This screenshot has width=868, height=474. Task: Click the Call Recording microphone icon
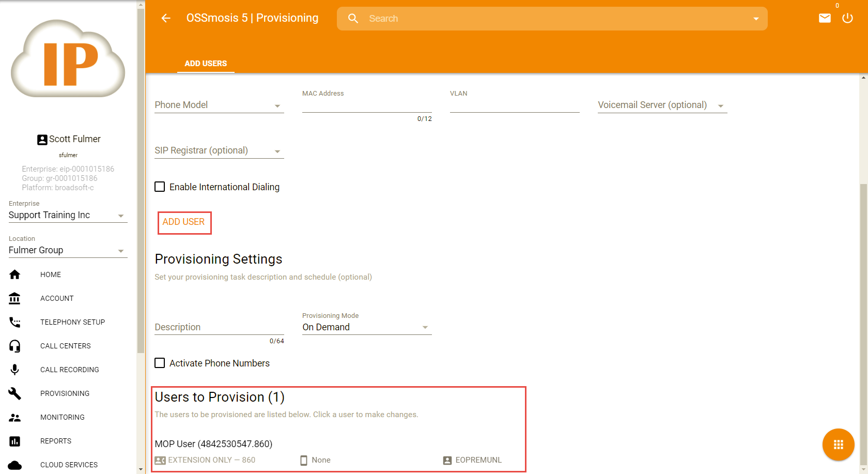pos(15,370)
